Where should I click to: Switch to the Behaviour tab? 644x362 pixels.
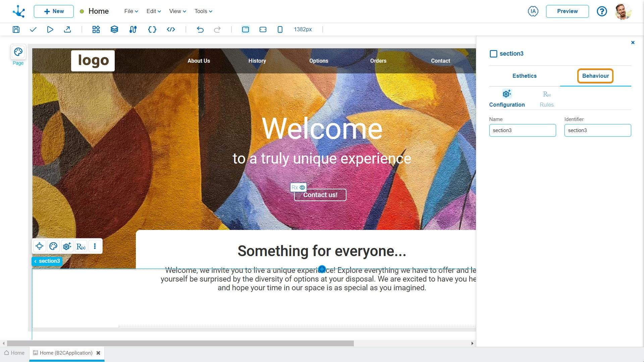pos(595,76)
